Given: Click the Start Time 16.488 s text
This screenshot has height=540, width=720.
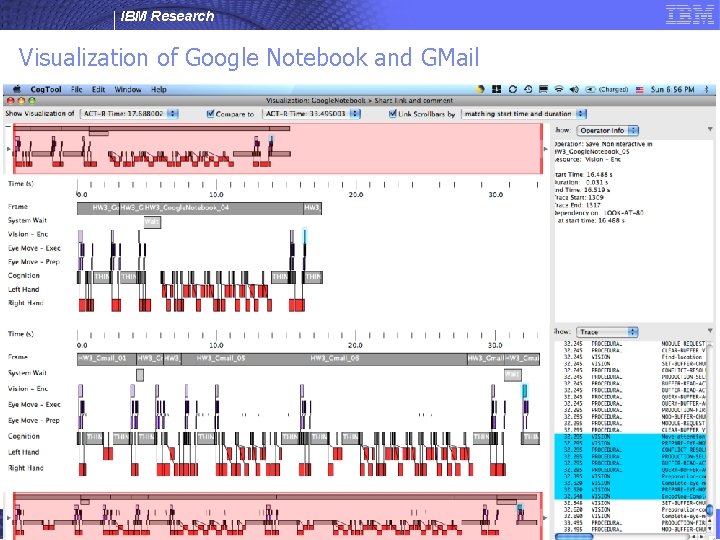Looking at the screenshot, I should pos(583,174).
